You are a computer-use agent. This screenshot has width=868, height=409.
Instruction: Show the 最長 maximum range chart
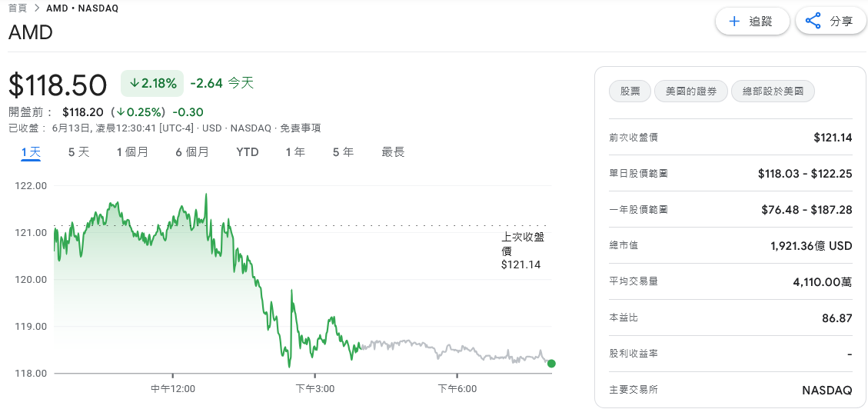[x=393, y=152]
